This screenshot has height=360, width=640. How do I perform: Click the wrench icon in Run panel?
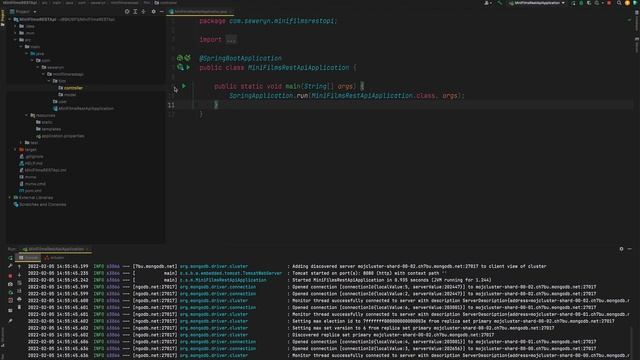click(x=10, y=267)
